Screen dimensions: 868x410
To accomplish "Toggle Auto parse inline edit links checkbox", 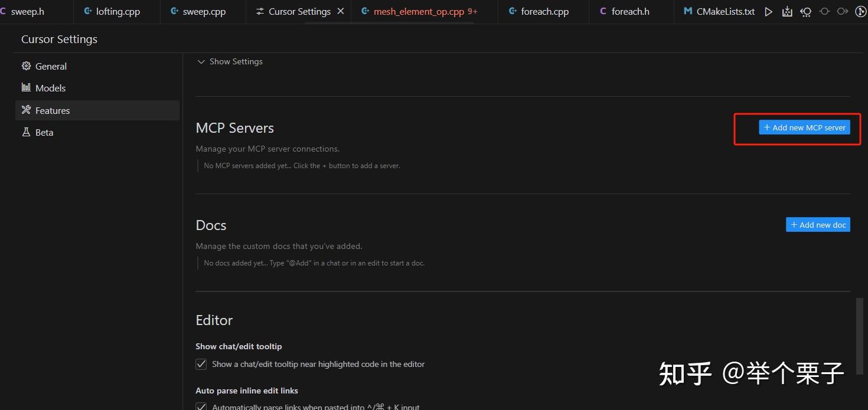I will point(201,406).
